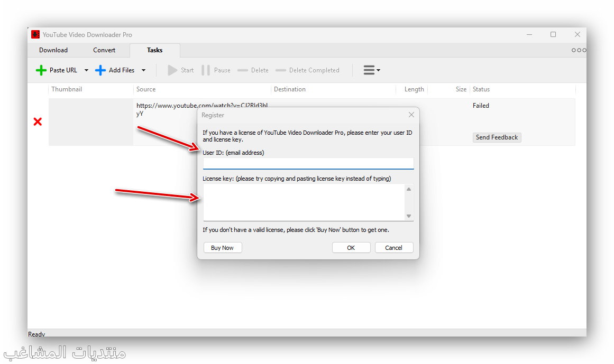Click the green Paste URL plus icon
Screen dimensions: 614x364
pyautogui.click(x=41, y=70)
